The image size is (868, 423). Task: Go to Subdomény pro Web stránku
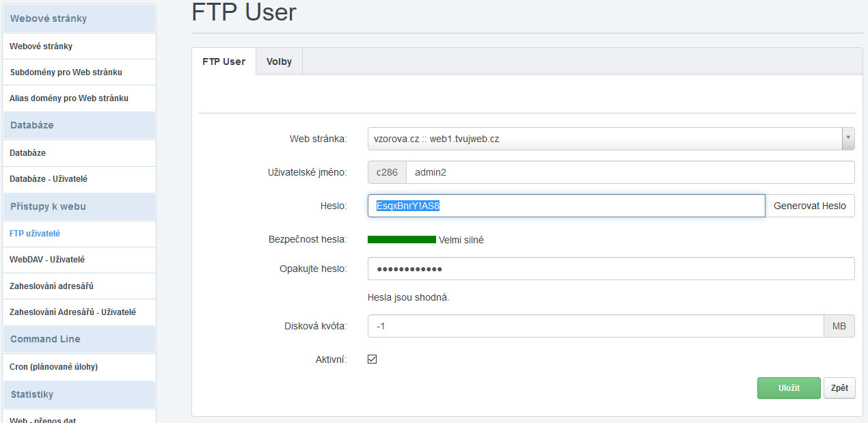coord(66,72)
